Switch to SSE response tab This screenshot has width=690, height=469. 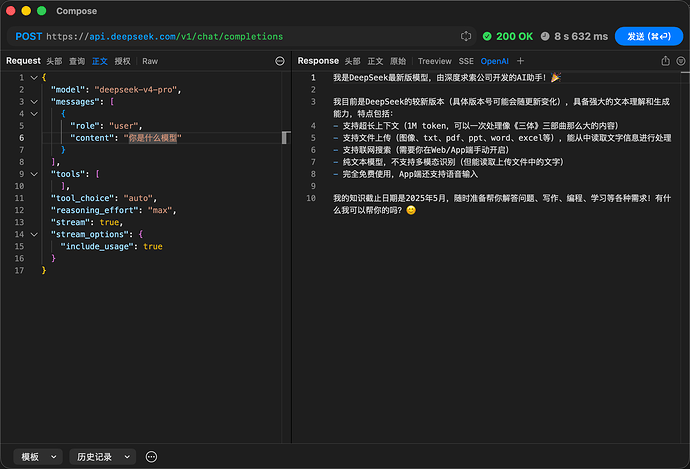point(466,61)
